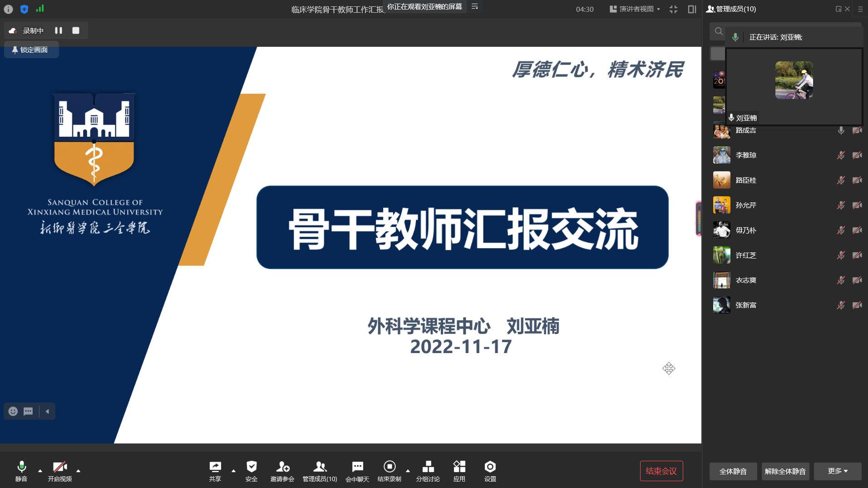Open the 应用 apps icon
Screen dimensions: 868x488
coord(459,467)
